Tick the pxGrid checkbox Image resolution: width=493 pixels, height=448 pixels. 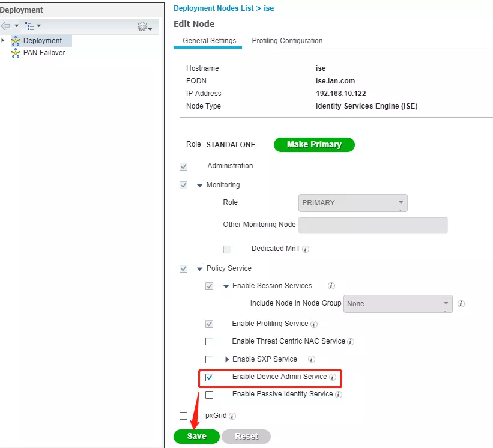click(184, 416)
